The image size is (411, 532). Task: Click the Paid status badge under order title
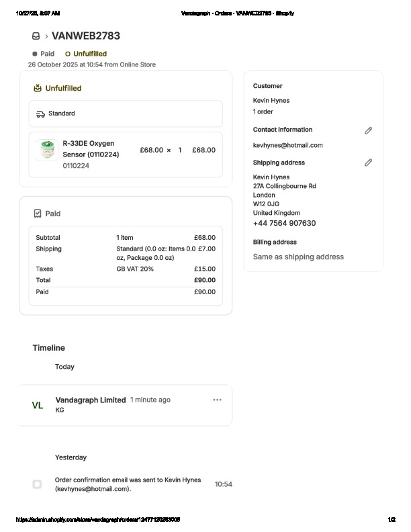pyautogui.click(x=44, y=54)
